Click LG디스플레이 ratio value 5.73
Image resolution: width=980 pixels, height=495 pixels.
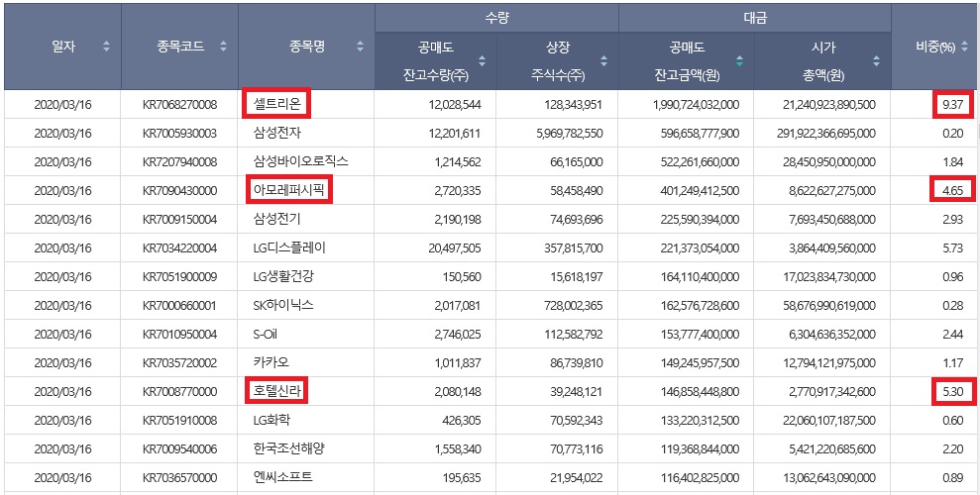tap(952, 247)
